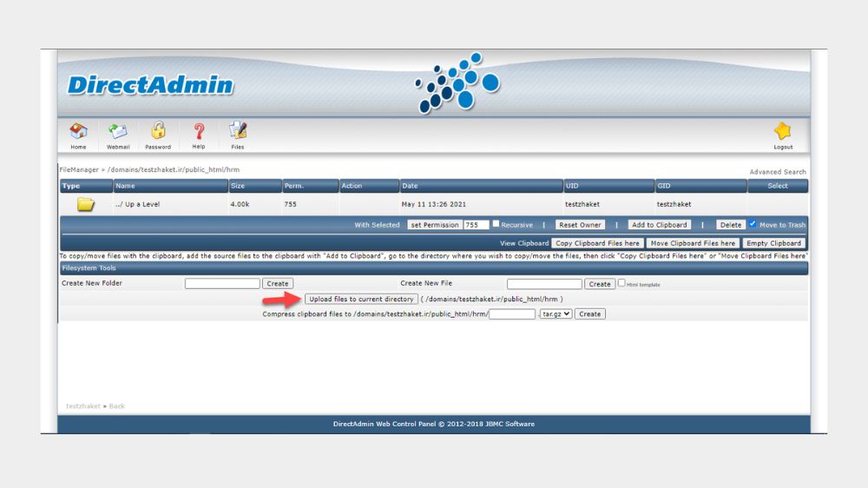The height and width of the screenshot is (488, 868).
Task: Open the Advanced Search link
Action: coord(777,172)
